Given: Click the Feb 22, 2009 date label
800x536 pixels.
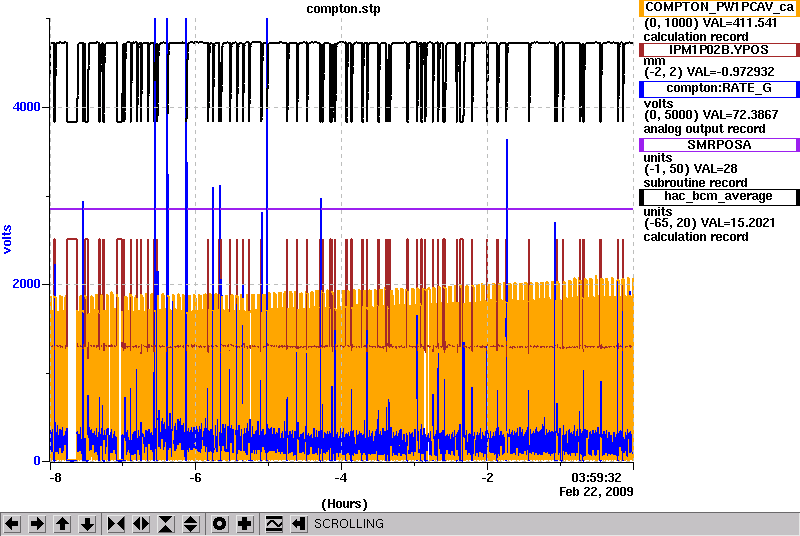Looking at the screenshot, I should tap(596, 492).
